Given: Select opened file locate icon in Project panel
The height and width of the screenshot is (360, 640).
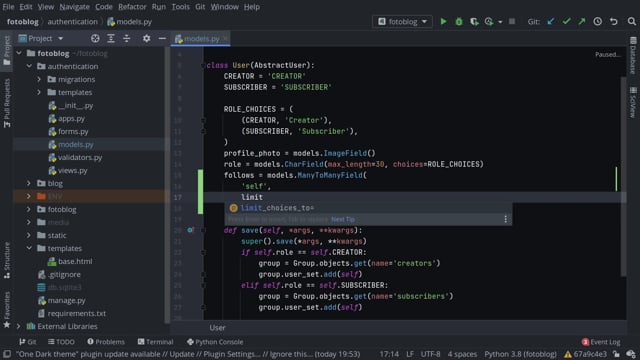Looking at the screenshot, I should (x=95, y=38).
